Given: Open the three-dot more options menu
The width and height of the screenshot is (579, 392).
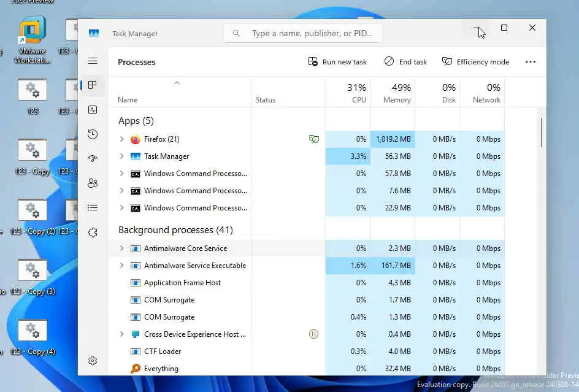Looking at the screenshot, I should coord(531,62).
